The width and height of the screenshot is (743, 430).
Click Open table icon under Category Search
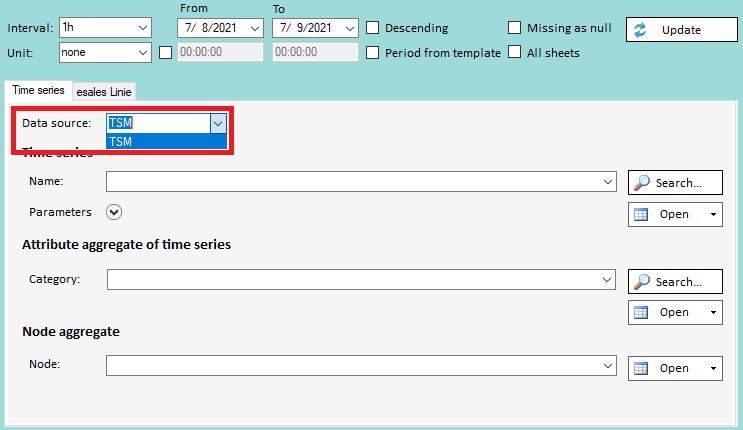[x=643, y=312]
